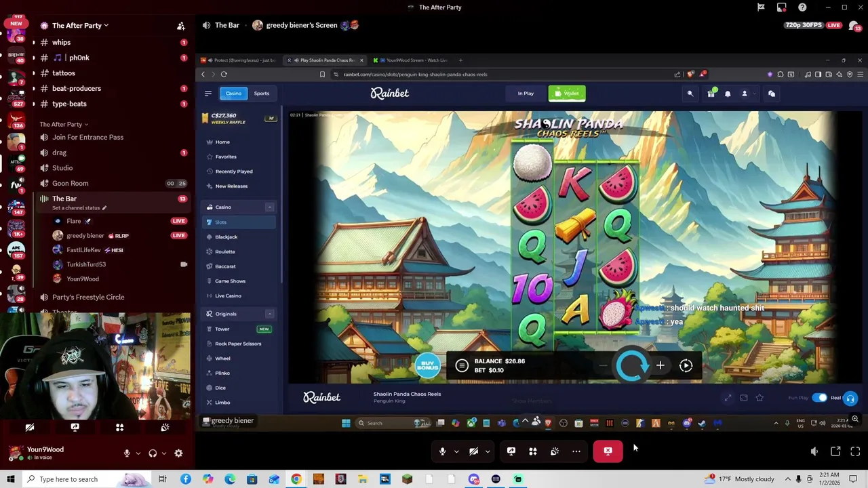Image resolution: width=868 pixels, height=488 pixels.
Task: Click green Wallet button on Rainbet
Action: (567, 94)
